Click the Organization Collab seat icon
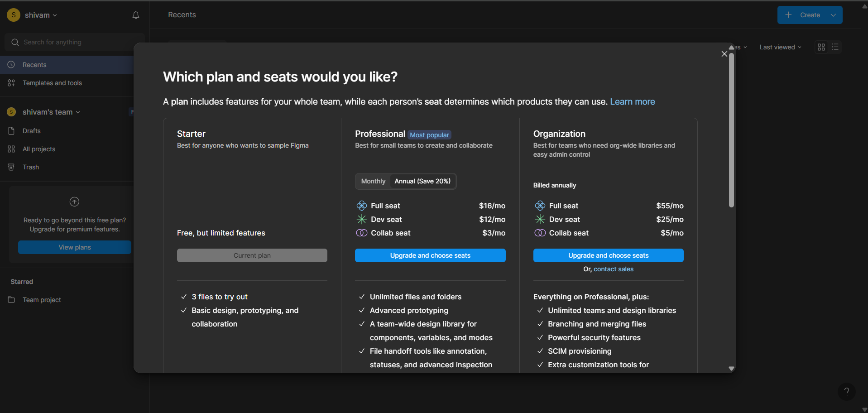The width and height of the screenshot is (868, 413). [540, 233]
